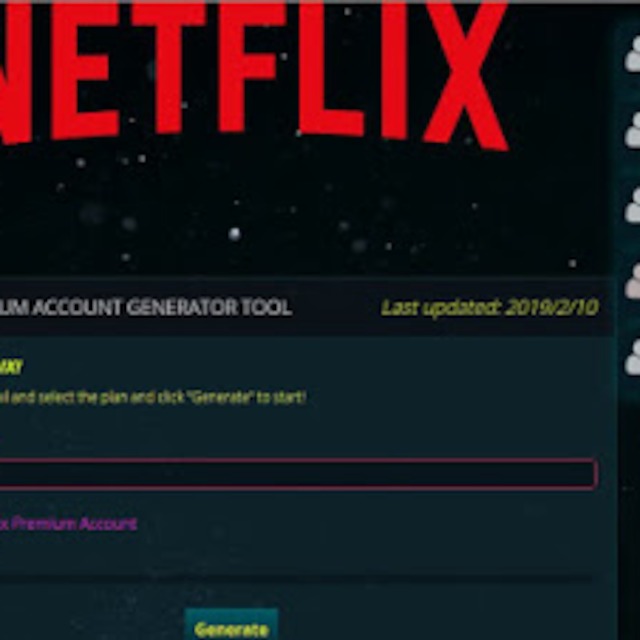Open the third user avatar in the sidebar
Viewport: 640px width, 640px height.
633,205
